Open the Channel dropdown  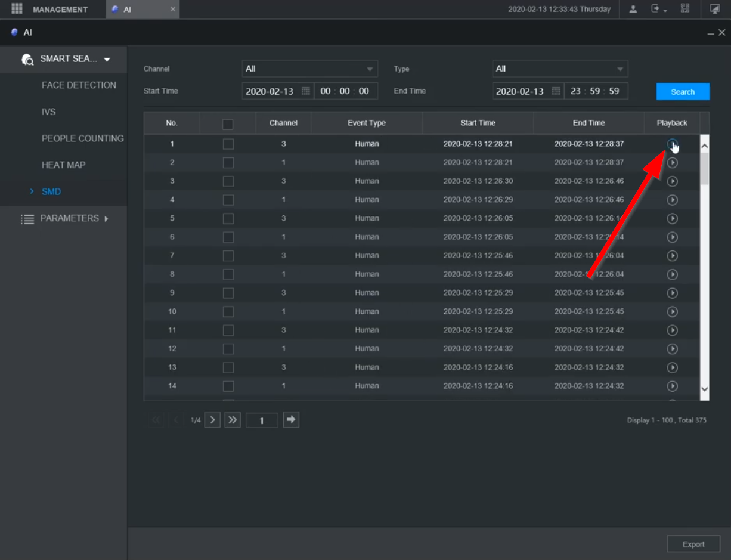click(309, 69)
